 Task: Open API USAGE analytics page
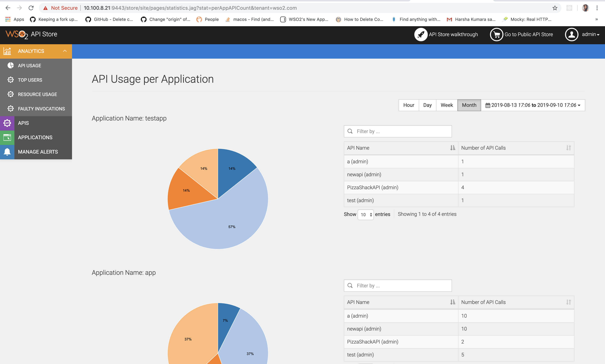tap(36, 65)
